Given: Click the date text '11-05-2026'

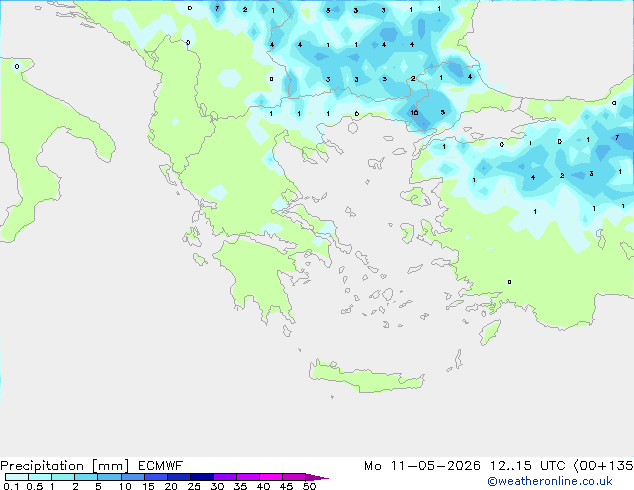Looking at the screenshot, I should tap(435, 466).
